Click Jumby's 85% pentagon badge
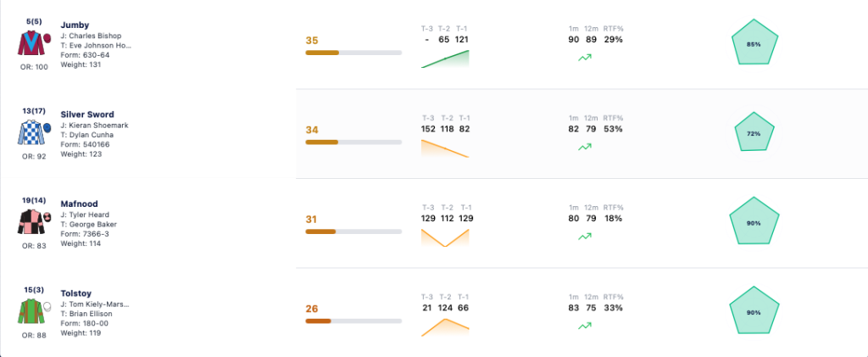 pyautogui.click(x=754, y=43)
